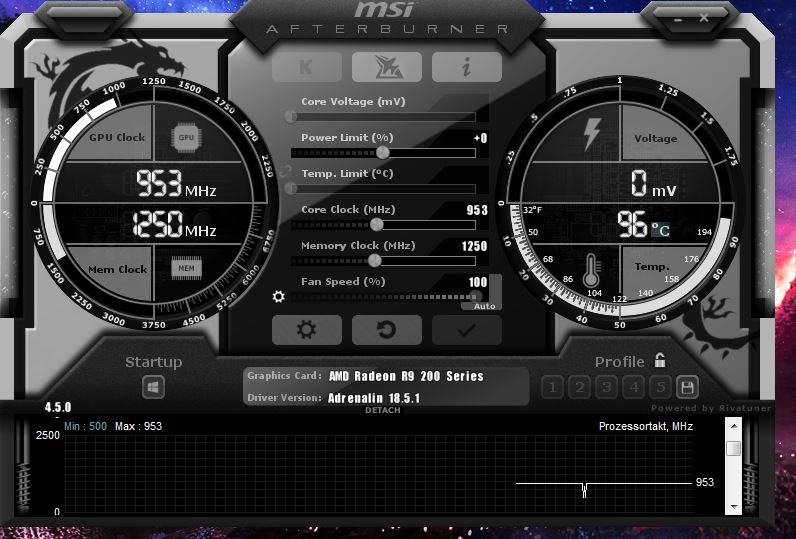Save profile with the floppy disk icon

pos(687,387)
